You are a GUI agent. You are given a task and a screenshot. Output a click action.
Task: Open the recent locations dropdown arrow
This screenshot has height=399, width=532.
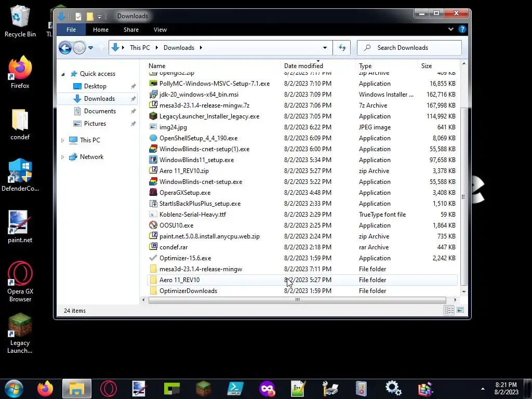pos(90,48)
